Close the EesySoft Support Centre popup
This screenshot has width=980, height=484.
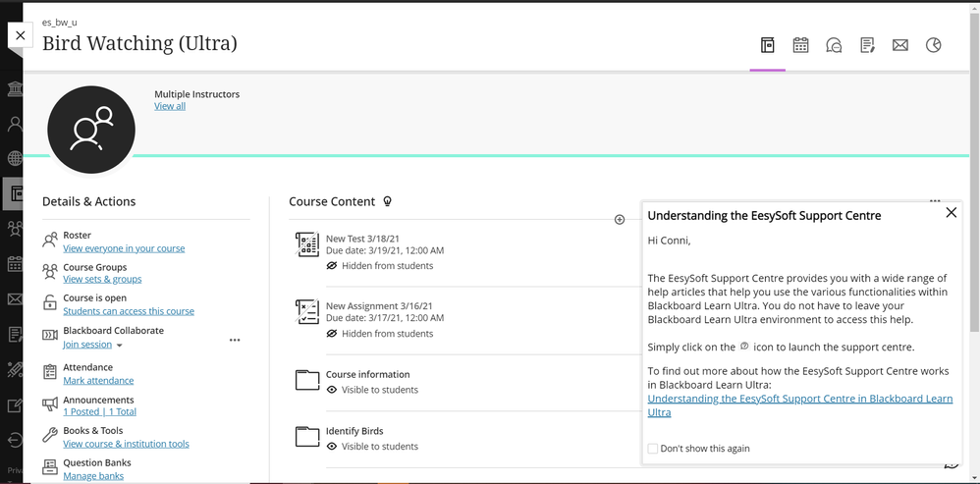952,213
